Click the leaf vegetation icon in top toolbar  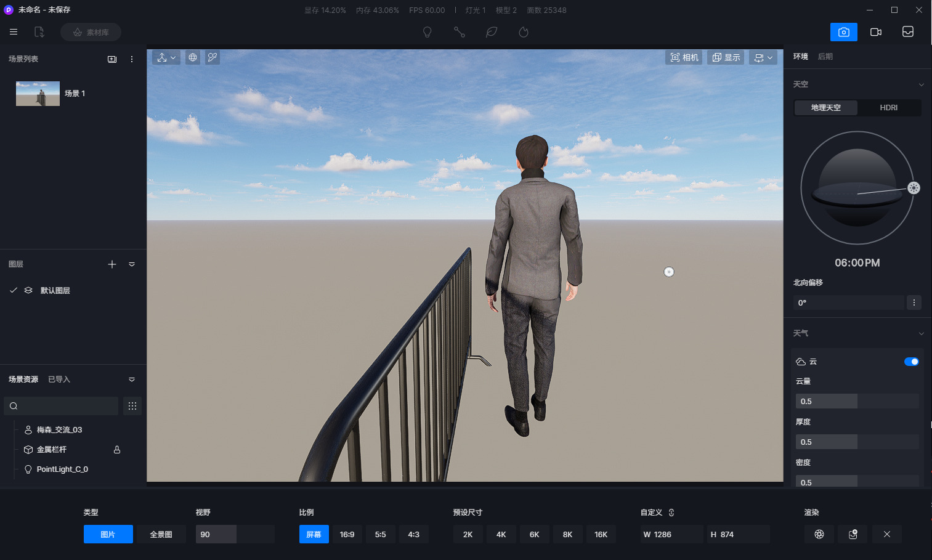tap(492, 32)
